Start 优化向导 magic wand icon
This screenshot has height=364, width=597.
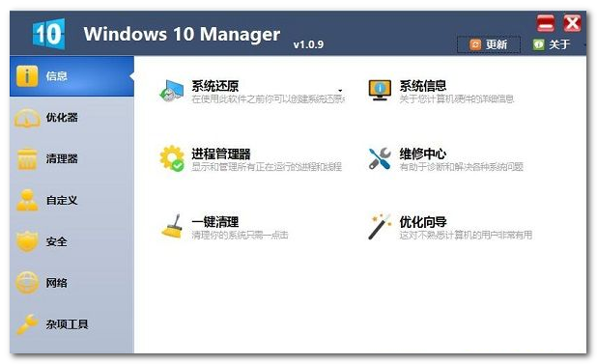380,226
